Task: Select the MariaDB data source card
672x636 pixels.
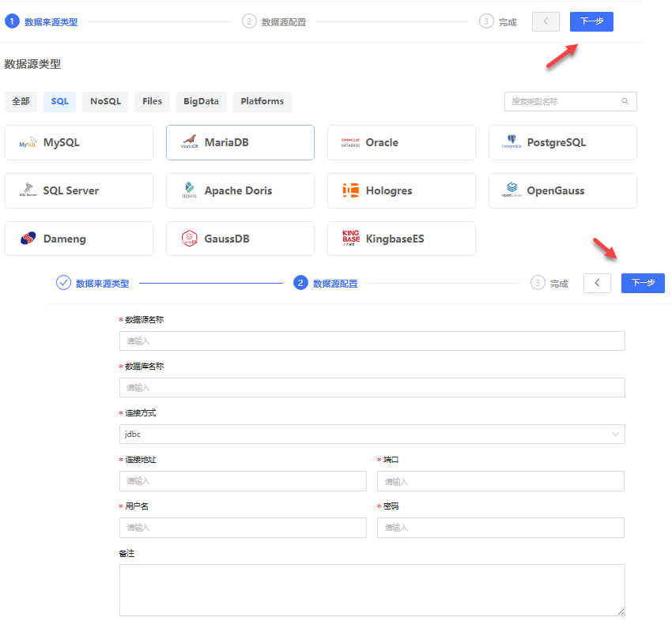Action: coord(240,143)
